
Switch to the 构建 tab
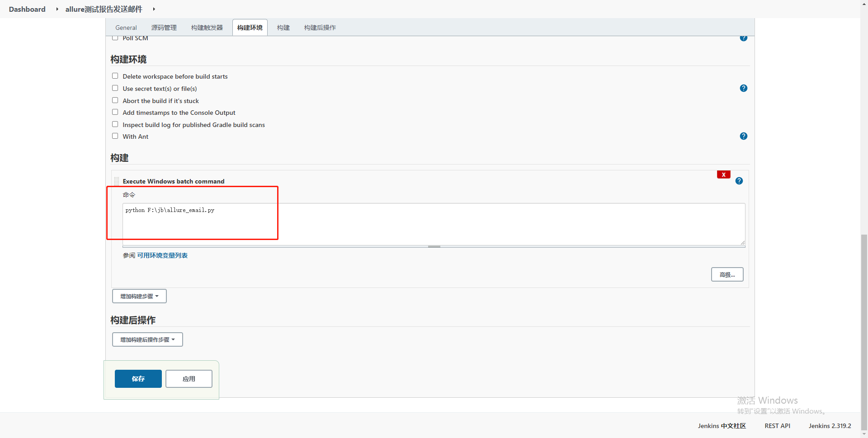pyautogui.click(x=283, y=28)
